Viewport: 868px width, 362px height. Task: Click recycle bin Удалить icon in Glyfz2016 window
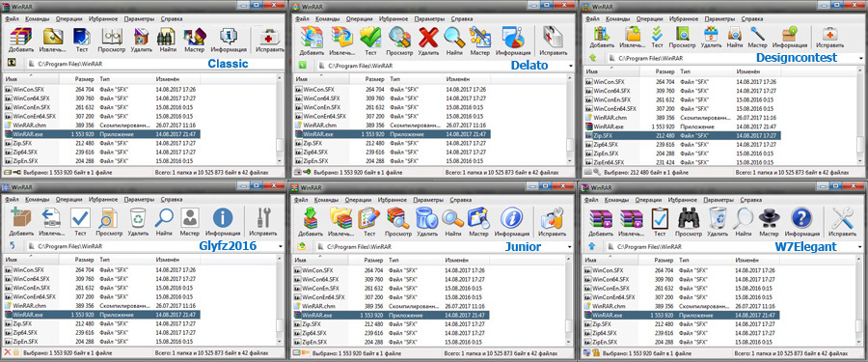tap(138, 218)
